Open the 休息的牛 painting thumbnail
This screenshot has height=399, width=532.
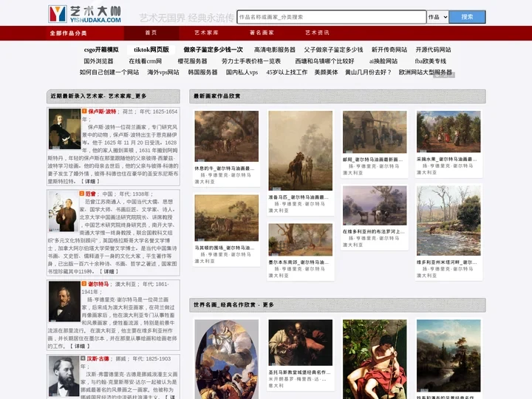pos(226,136)
